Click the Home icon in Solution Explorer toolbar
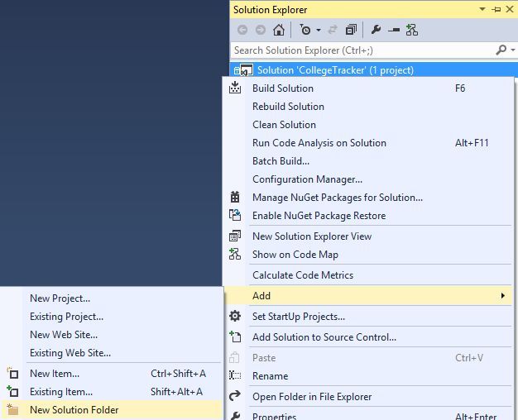 pos(279,30)
